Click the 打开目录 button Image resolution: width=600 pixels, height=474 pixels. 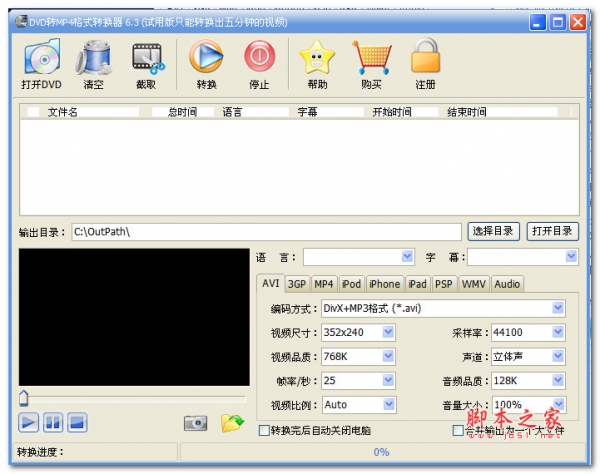tap(552, 231)
